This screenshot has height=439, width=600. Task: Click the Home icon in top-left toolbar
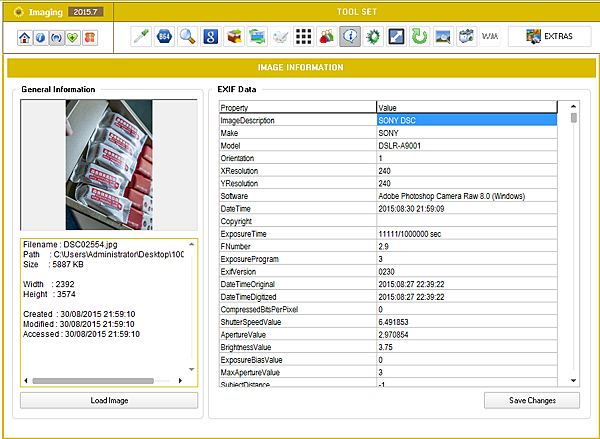coord(24,38)
